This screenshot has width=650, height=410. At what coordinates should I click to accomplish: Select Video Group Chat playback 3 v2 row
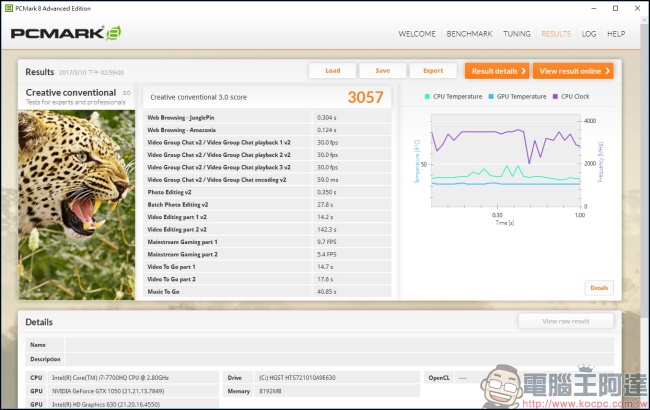coord(267,167)
